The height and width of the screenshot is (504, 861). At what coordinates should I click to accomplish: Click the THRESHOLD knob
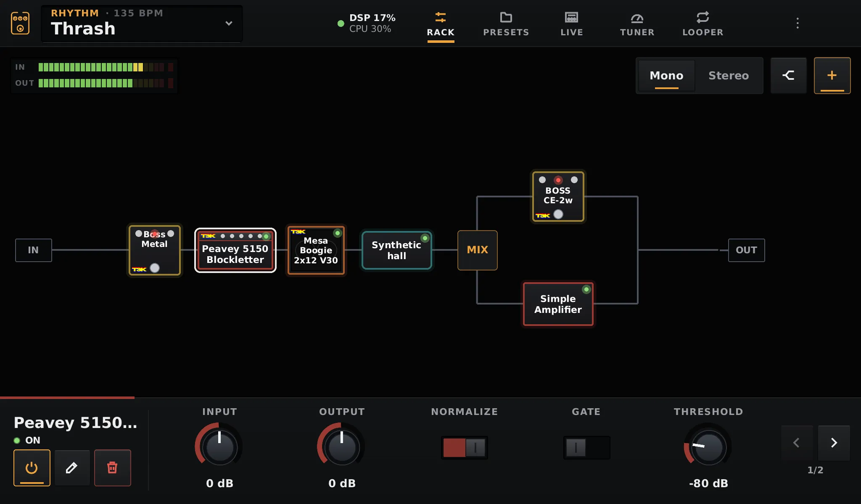point(708,446)
